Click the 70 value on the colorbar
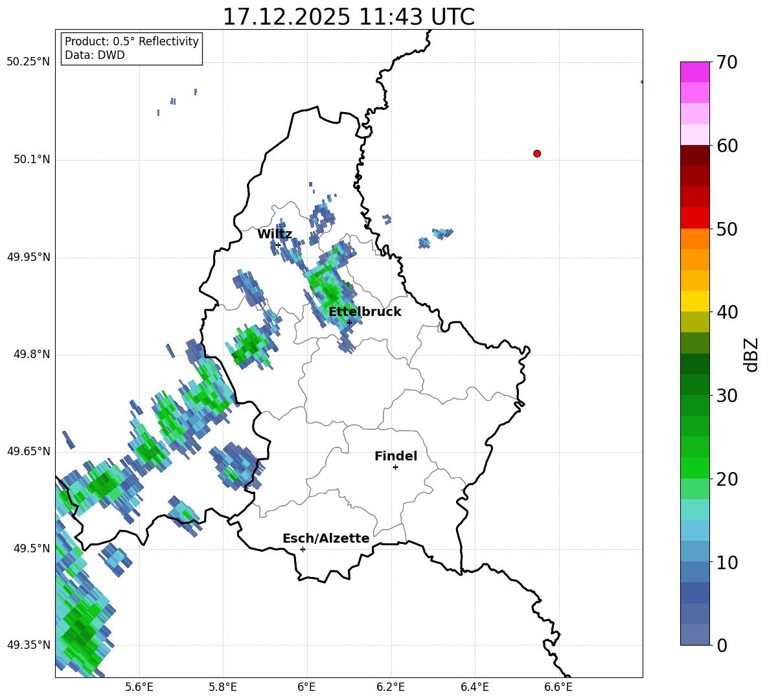 [x=727, y=62]
